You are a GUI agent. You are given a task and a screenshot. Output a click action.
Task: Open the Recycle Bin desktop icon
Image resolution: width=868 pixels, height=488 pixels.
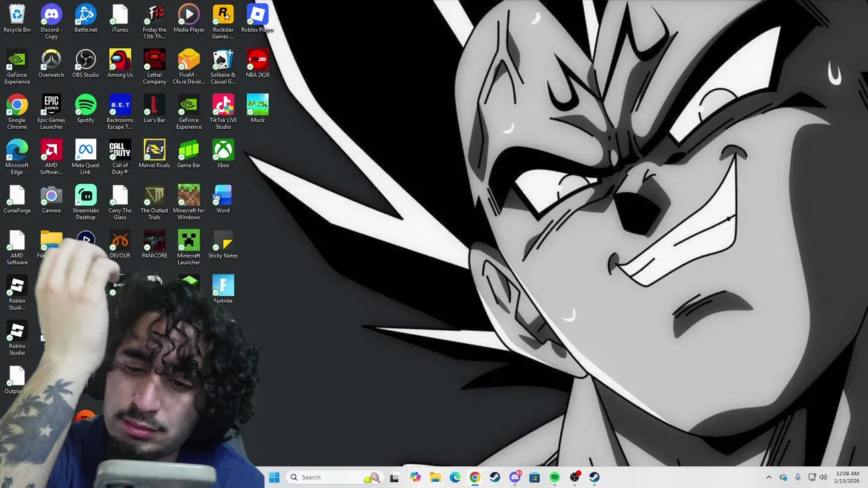[17, 18]
